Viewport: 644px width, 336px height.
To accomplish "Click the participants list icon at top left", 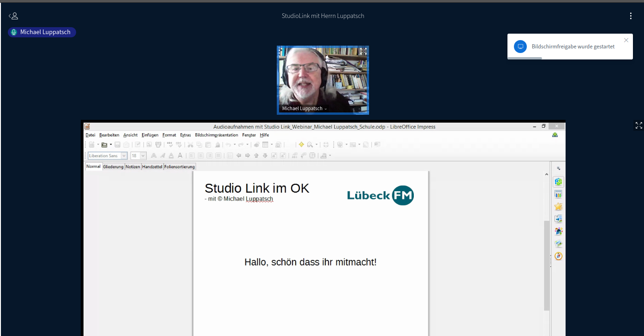I will pyautogui.click(x=13, y=16).
